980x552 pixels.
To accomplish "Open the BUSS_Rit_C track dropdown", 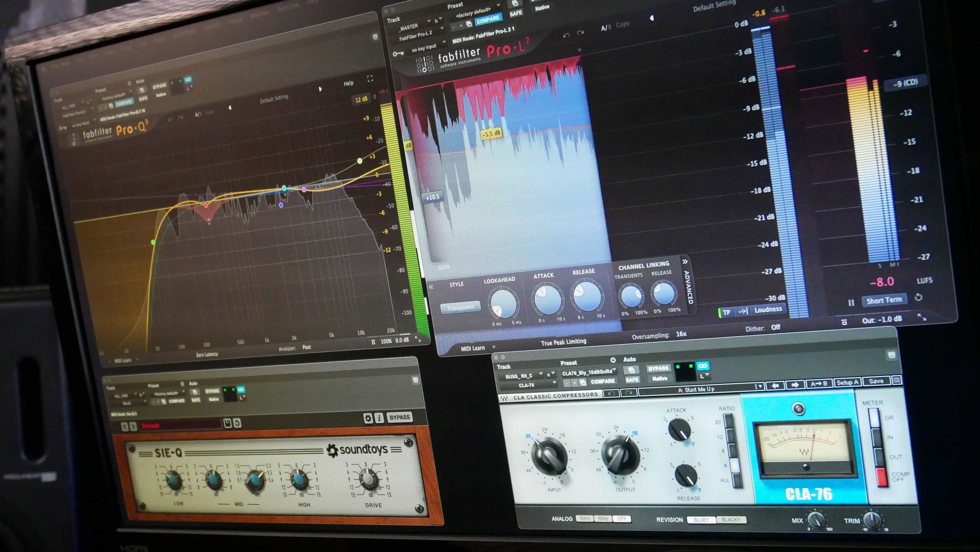I will point(523,376).
